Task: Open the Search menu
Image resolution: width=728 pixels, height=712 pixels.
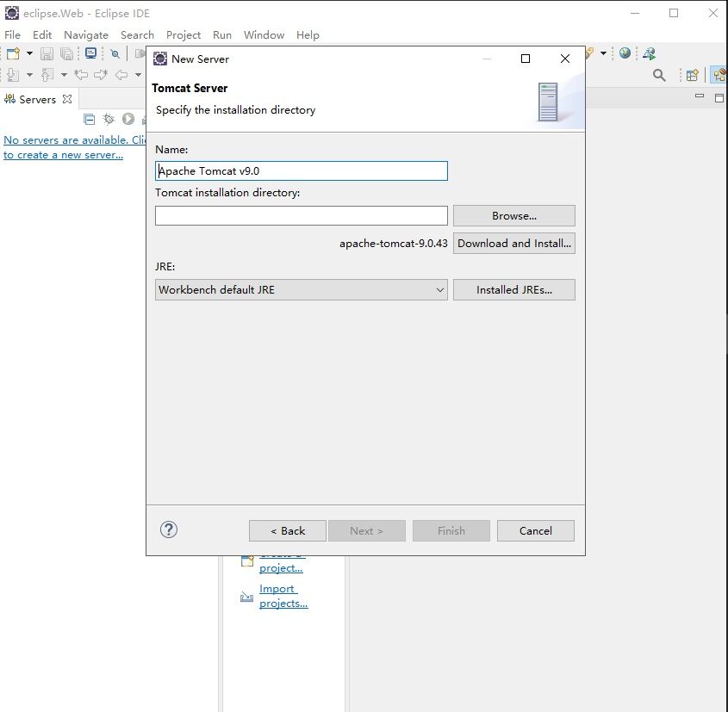Action: 137,34
